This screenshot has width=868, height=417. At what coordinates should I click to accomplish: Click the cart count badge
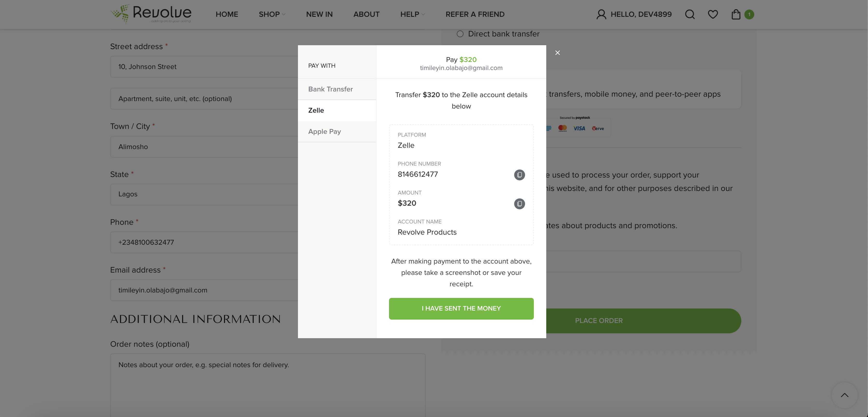[749, 14]
